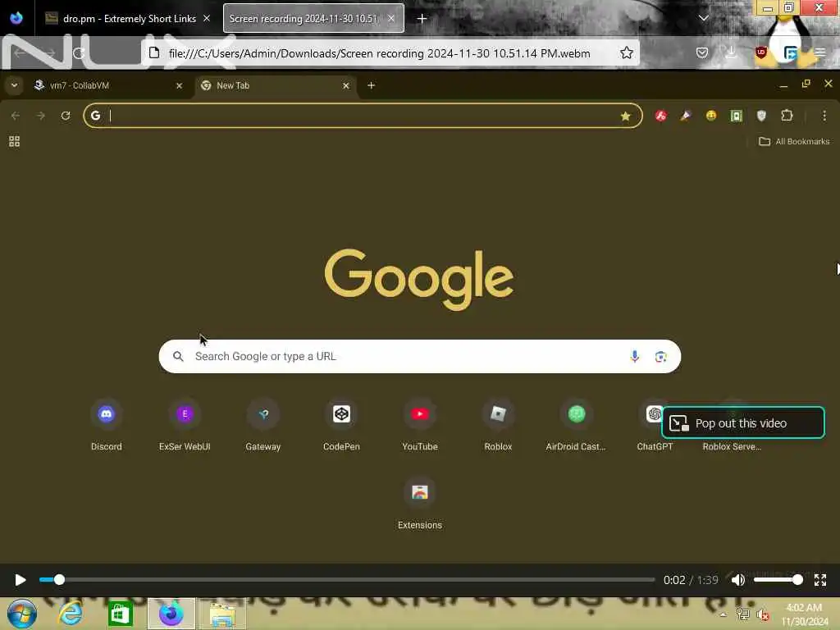This screenshot has height=630, width=840.
Task: Pop out this video
Action: click(x=743, y=423)
